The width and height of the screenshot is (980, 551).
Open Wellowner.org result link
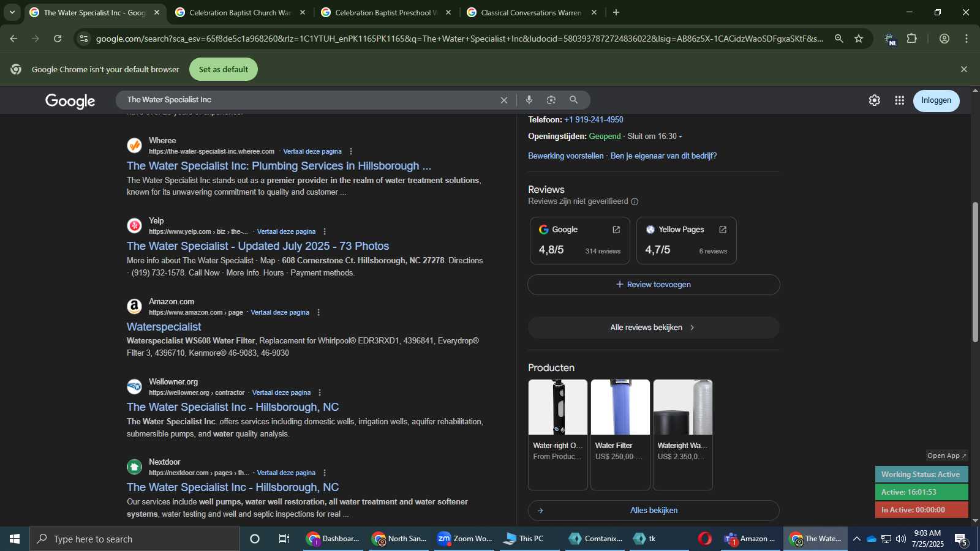coord(233,407)
